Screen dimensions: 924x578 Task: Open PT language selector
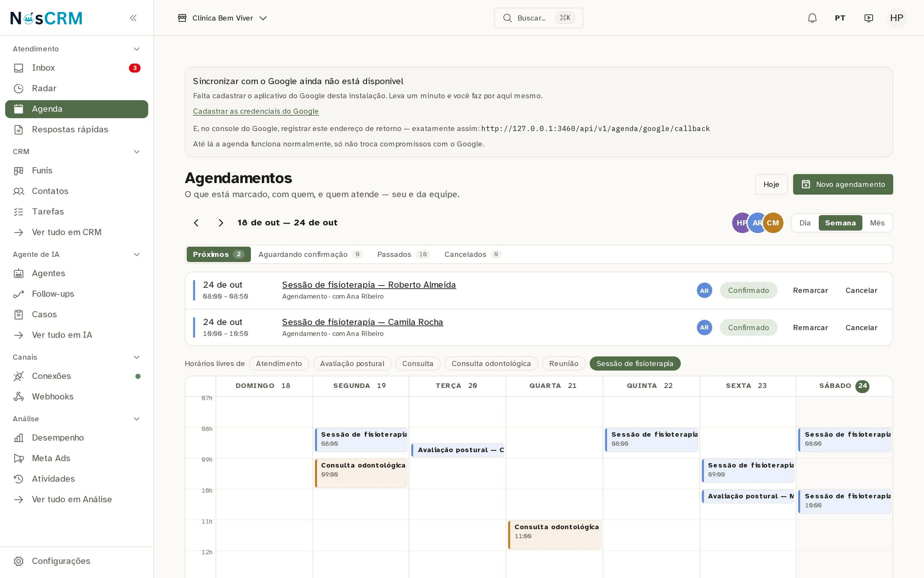[840, 18]
